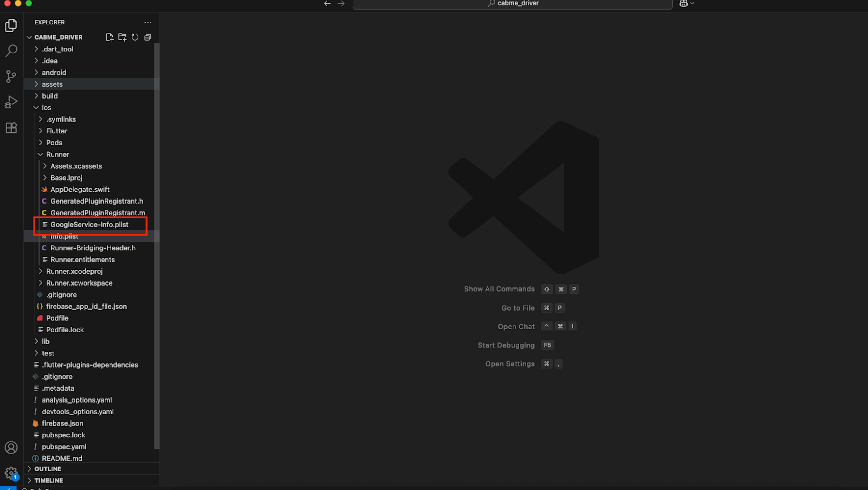Click the cabme_driver command center search box
This screenshot has height=490, width=868.
tap(513, 4)
